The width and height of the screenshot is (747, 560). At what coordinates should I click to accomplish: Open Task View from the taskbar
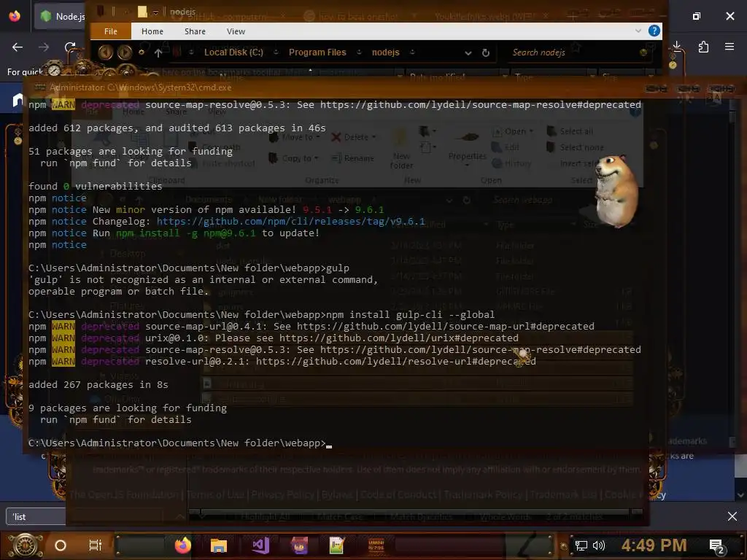[96, 545]
